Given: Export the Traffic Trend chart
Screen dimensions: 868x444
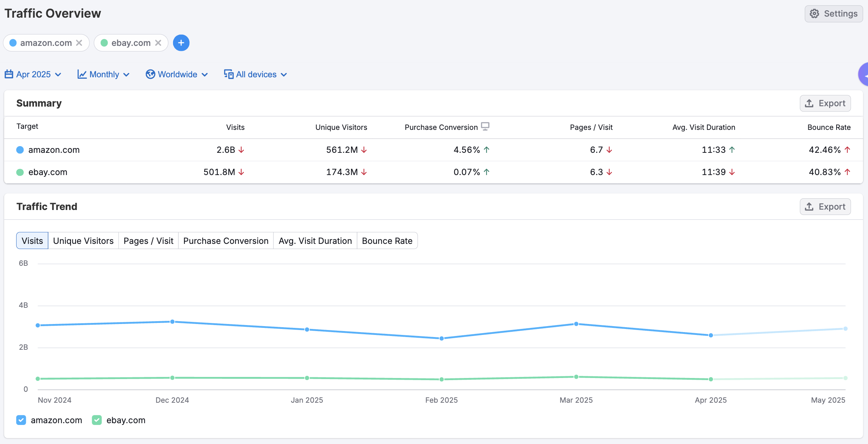Looking at the screenshot, I should click(825, 206).
